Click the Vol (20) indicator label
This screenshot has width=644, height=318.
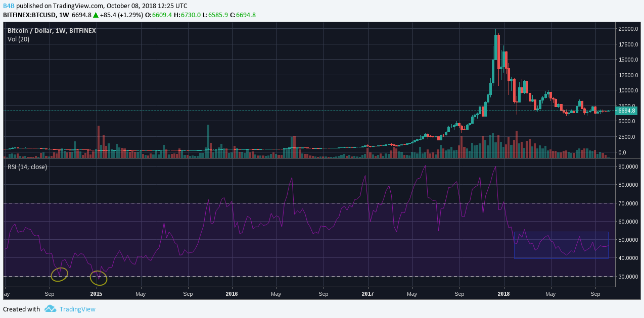tap(19, 39)
